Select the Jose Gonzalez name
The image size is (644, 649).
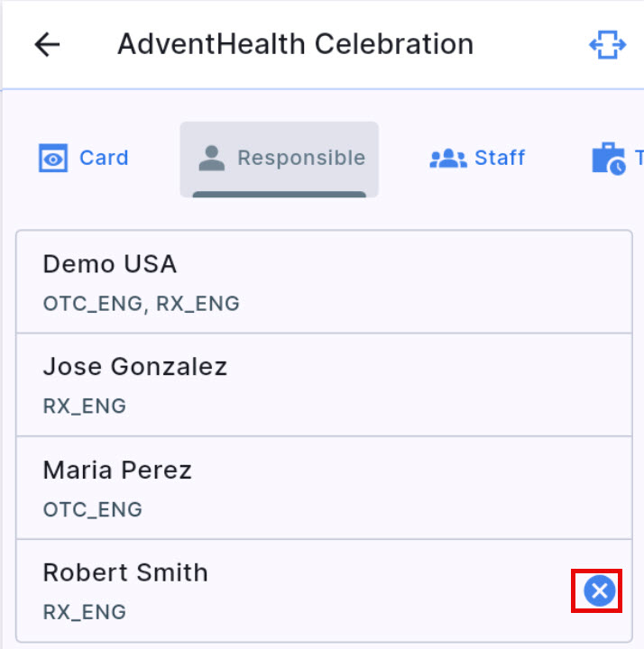coord(135,367)
